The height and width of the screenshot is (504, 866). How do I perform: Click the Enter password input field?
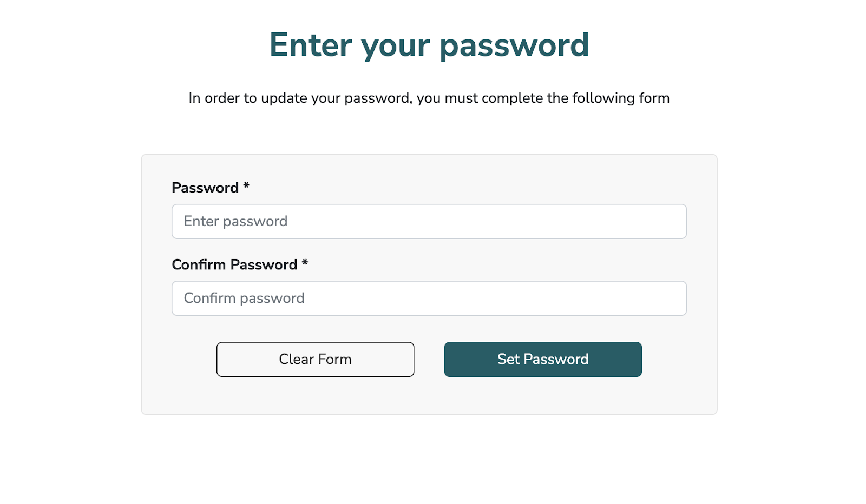(429, 221)
